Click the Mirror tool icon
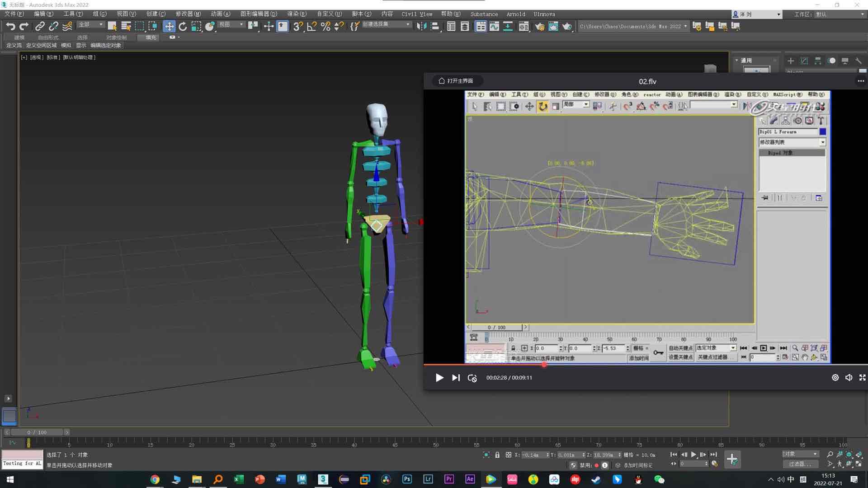Screen dimensions: 868x488 click(421, 26)
